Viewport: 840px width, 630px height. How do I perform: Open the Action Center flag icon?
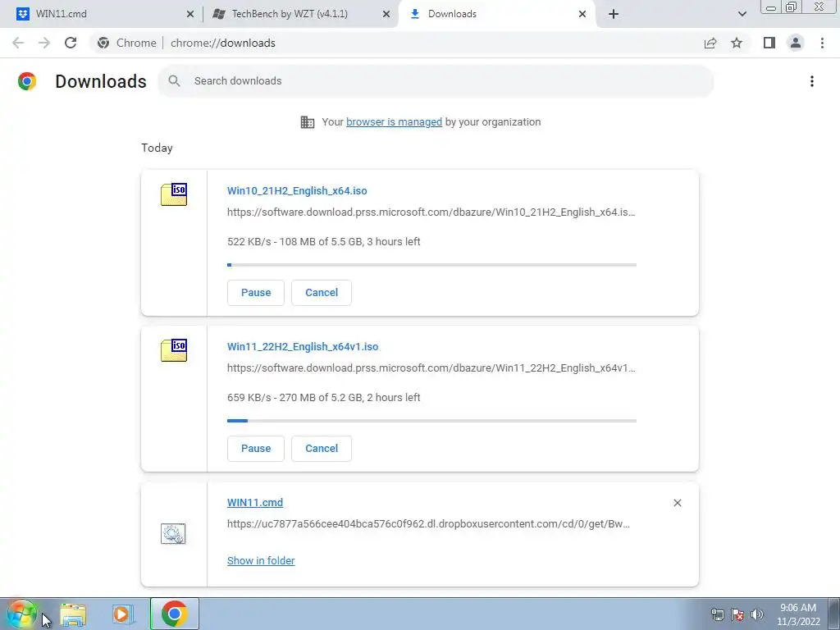[x=737, y=614]
